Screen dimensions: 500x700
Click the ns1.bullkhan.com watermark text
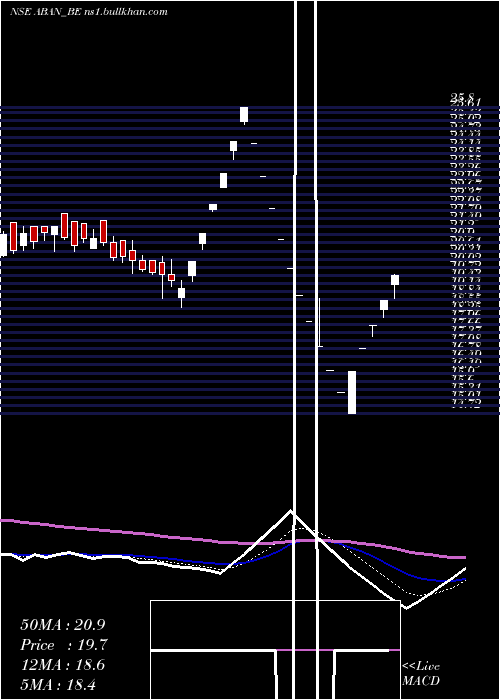pos(125,12)
